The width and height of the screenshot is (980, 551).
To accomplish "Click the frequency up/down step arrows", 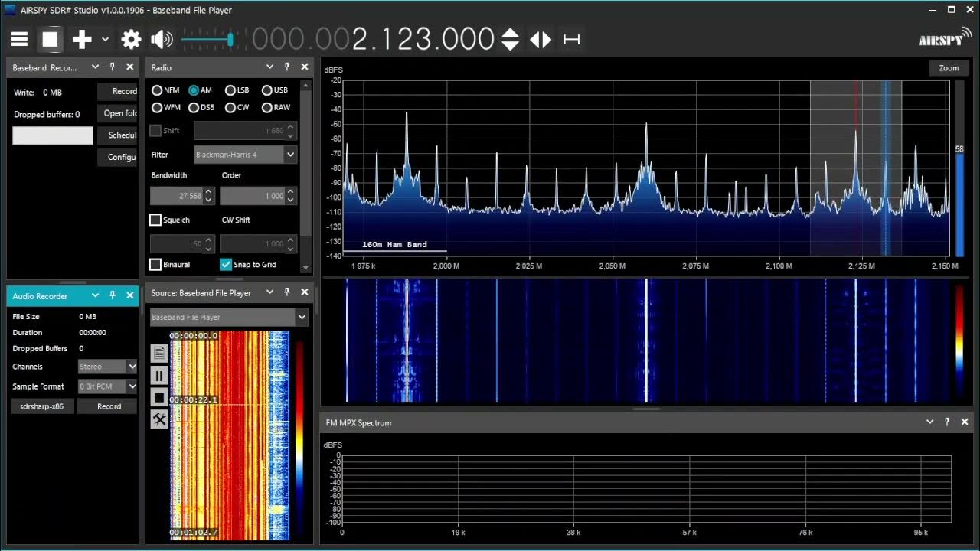I will (511, 39).
